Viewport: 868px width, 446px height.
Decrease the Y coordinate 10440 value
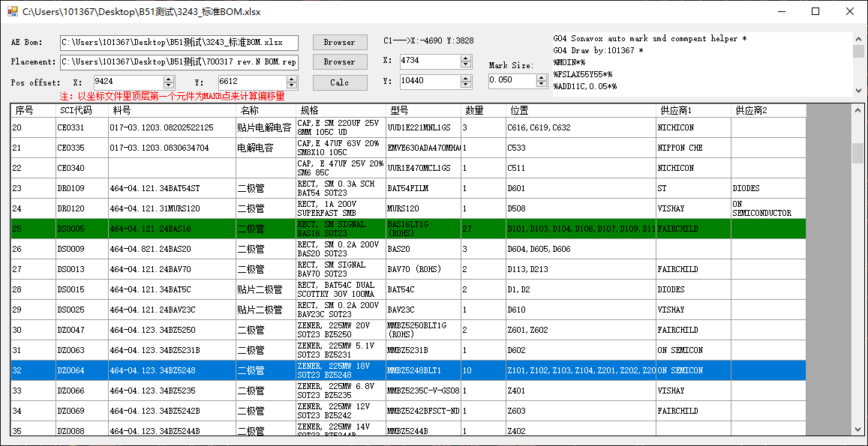[467, 85]
